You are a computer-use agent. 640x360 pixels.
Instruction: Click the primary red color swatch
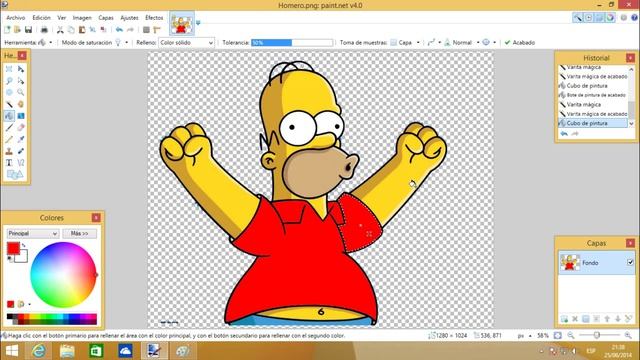[13, 248]
